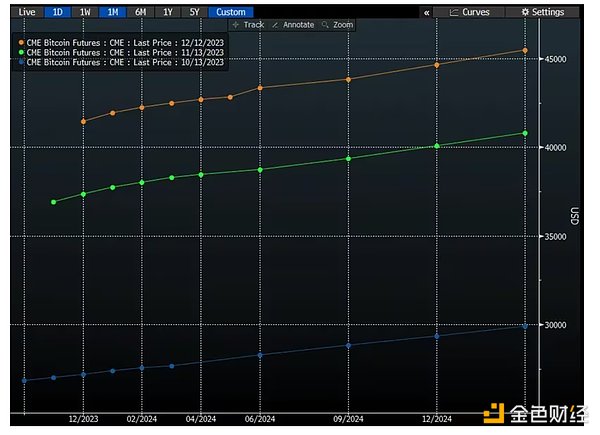The height and width of the screenshot is (435, 600).
Task: Choose the 1W time range
Action: click(x=86, y=12)
